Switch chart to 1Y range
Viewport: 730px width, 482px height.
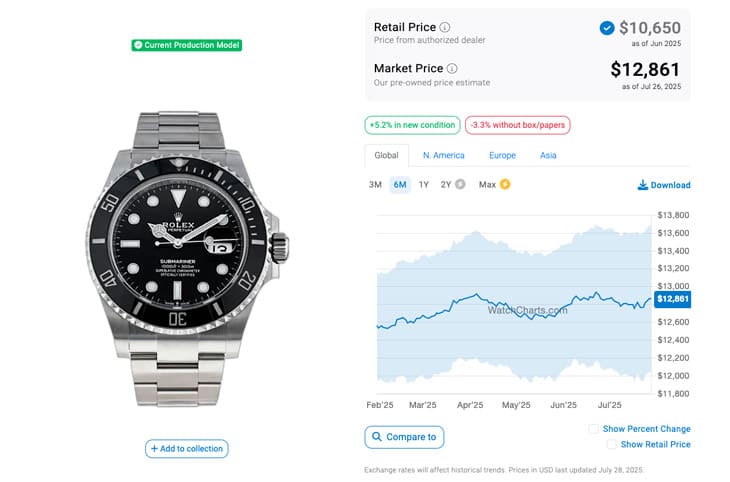coord(424,185)
